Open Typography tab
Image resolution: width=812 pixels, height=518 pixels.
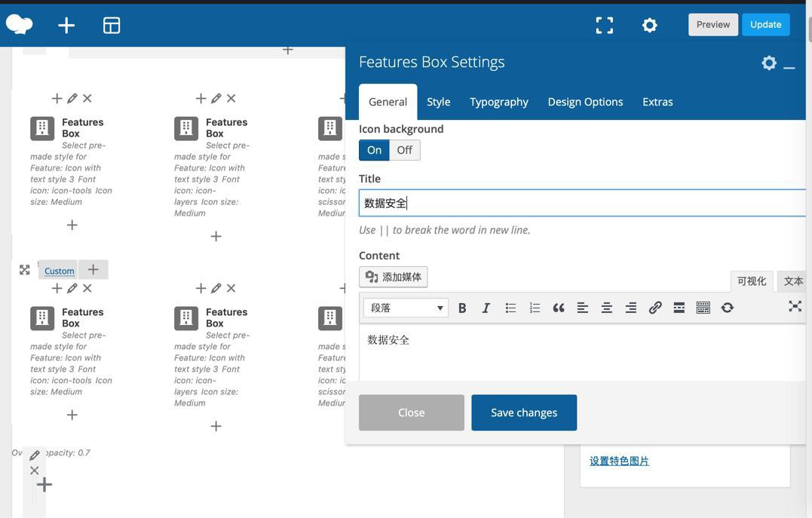click(498, 102)
